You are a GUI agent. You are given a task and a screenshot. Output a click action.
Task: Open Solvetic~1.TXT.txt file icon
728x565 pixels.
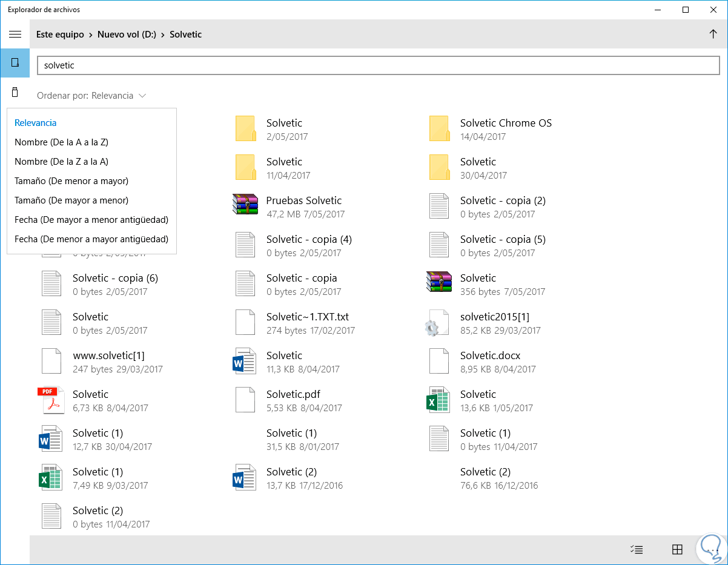245,323
